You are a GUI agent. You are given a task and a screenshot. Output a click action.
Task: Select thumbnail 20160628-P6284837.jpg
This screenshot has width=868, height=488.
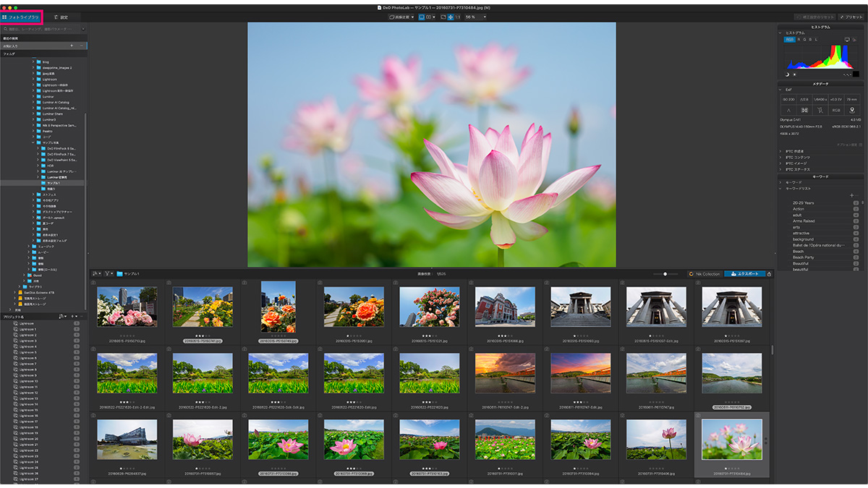[x=127, y=439]
